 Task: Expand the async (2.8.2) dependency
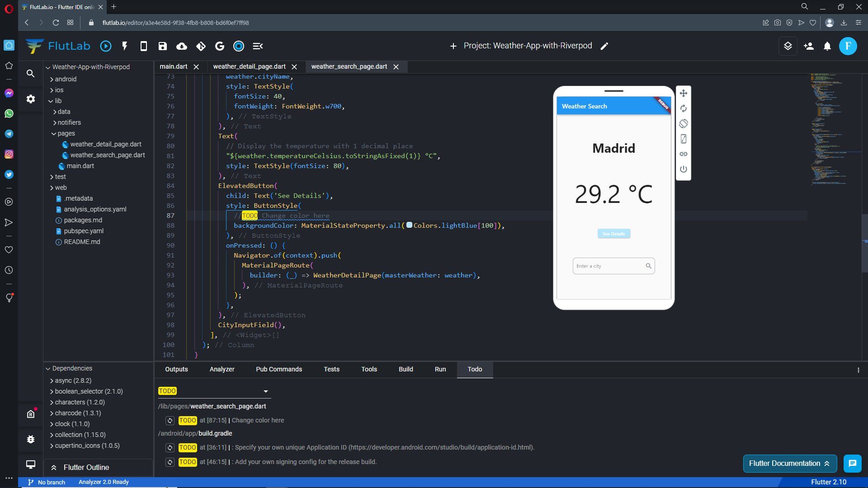click(52, 381)
